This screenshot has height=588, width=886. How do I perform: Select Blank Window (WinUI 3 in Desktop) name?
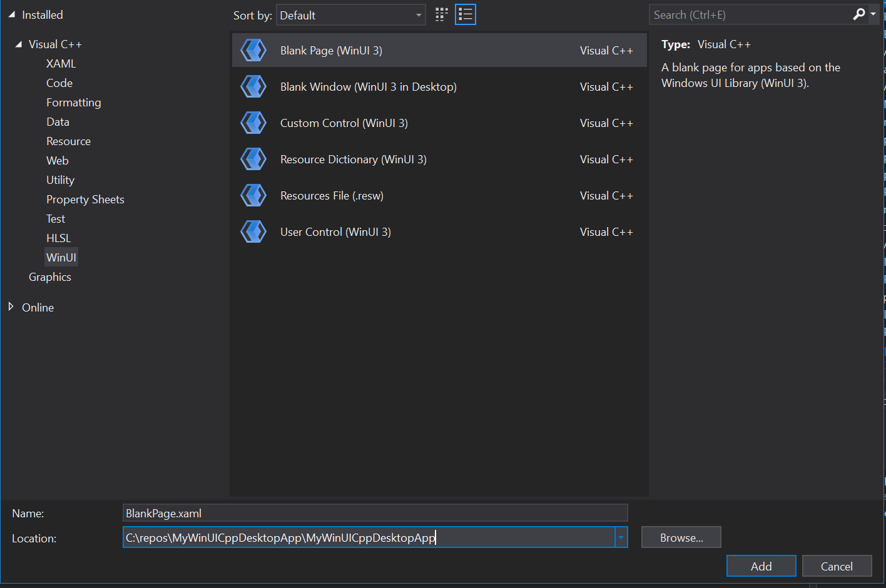[x=369, y=87]
